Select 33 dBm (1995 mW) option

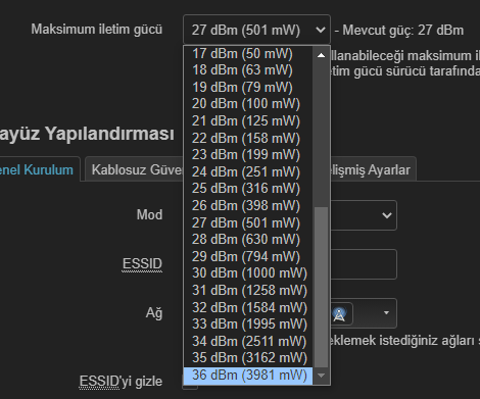tap(248, 324)
